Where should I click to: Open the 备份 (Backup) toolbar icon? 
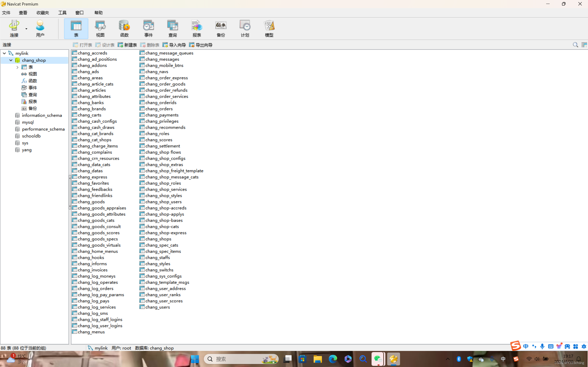pos(221,28)
